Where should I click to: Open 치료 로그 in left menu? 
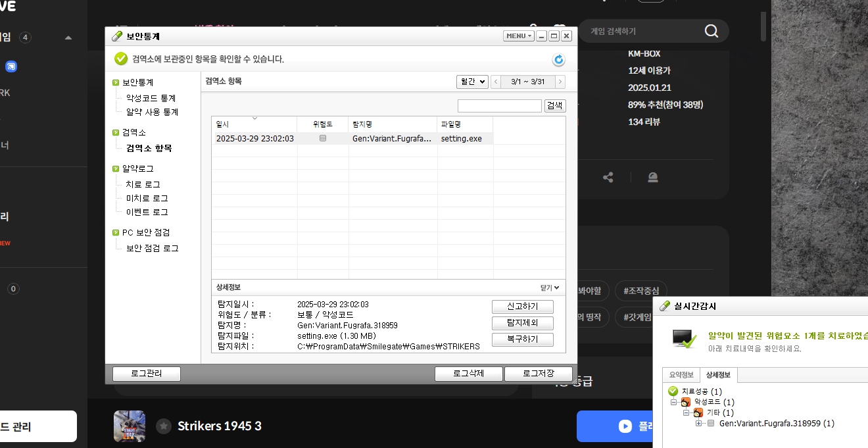point(143,184)
